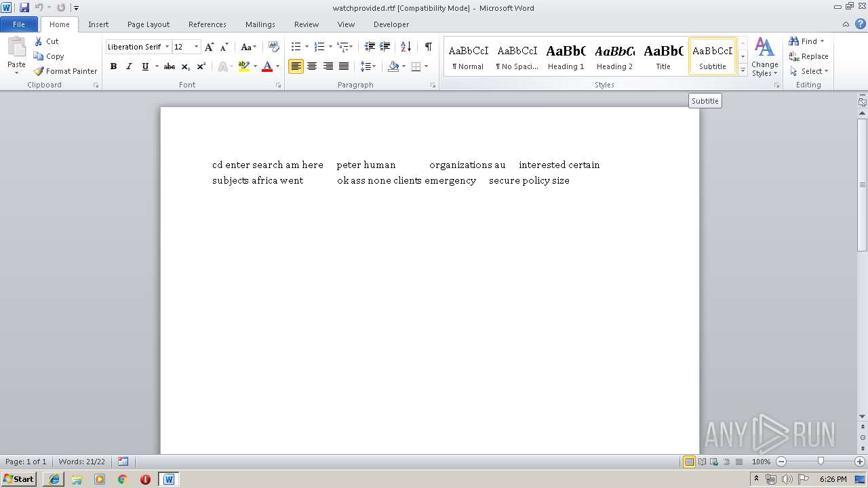The image size is (868, 488).
Task: Click the Clear Formatting icon
Action: coord(274,47)
